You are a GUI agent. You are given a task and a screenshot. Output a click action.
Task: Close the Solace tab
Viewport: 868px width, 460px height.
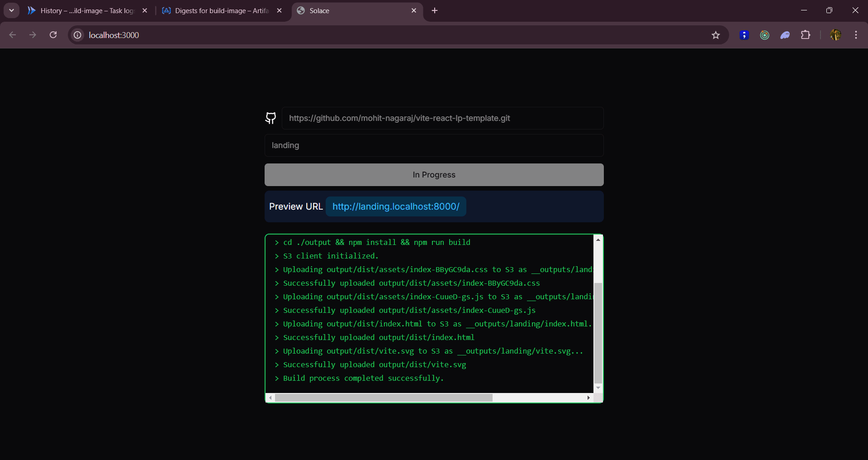[x=414, y=10]
